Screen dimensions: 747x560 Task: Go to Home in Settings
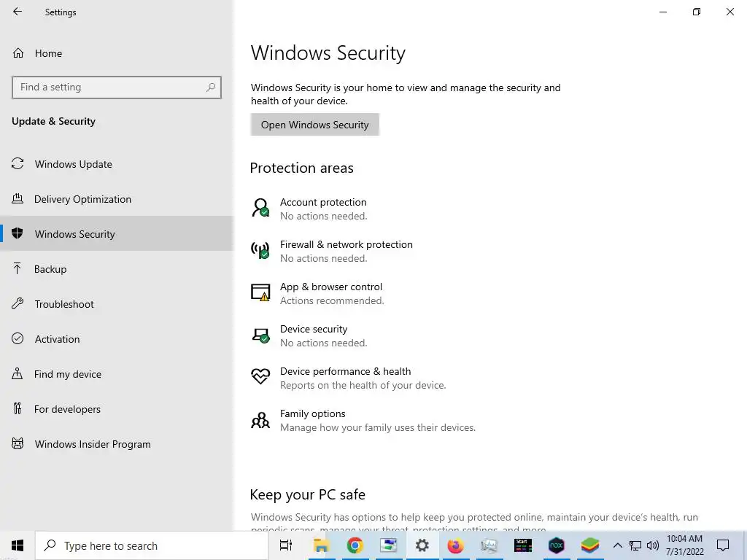point(117,52)
